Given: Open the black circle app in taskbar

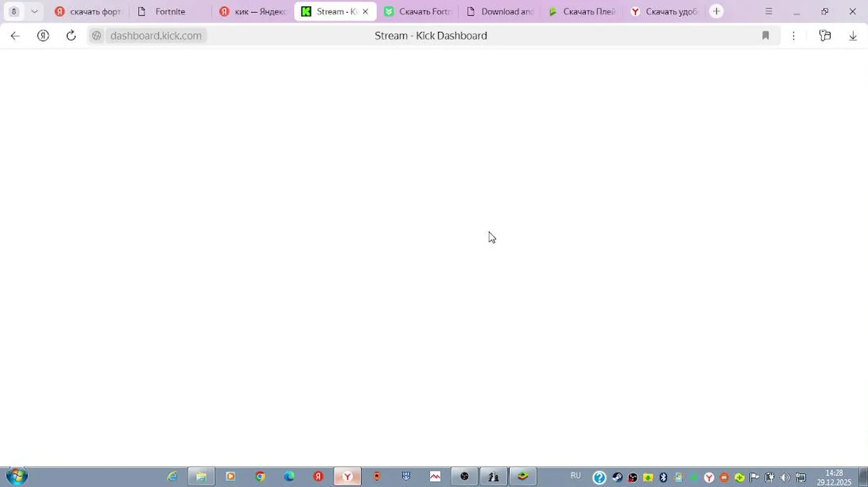Looking at the screenshot, I should coord(464,477).
